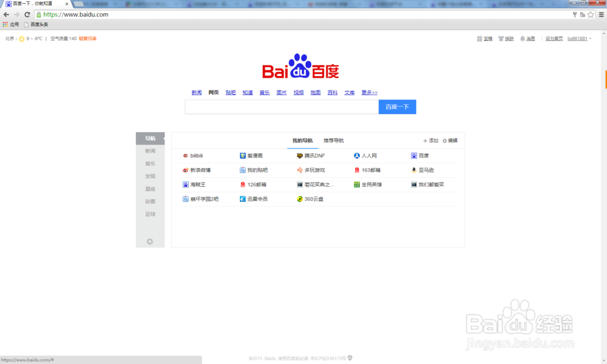The height and width of the screenshot is (364, 607).
Task: Open 宝箱 treasure box at top right
Action: point(484,39)
